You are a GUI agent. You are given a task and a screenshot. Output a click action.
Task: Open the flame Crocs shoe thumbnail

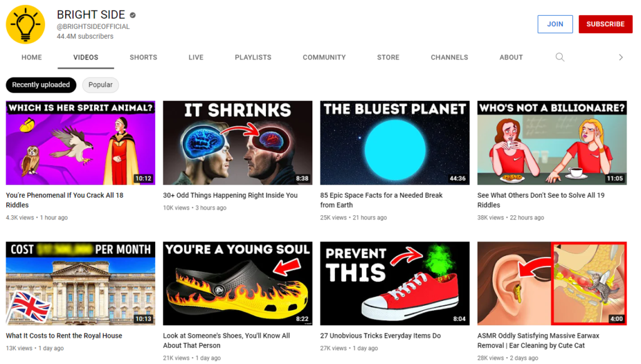[237, 283]
